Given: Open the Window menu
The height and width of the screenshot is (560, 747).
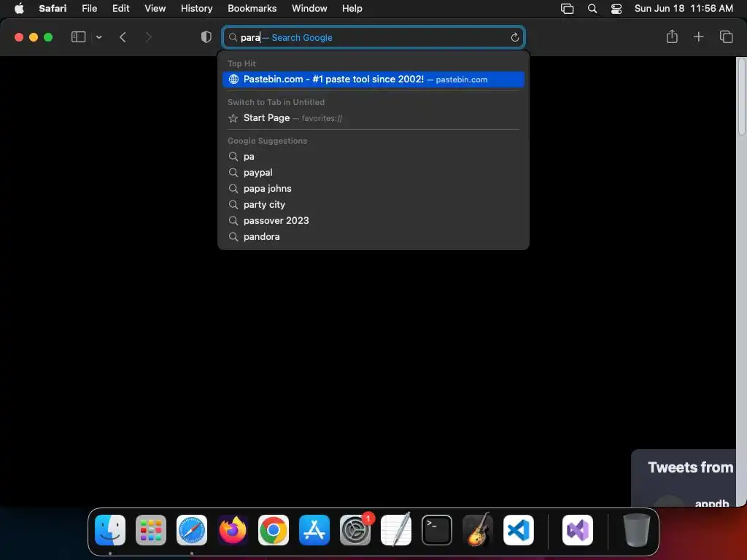Looking at the screenshot, I should (309, 9).
